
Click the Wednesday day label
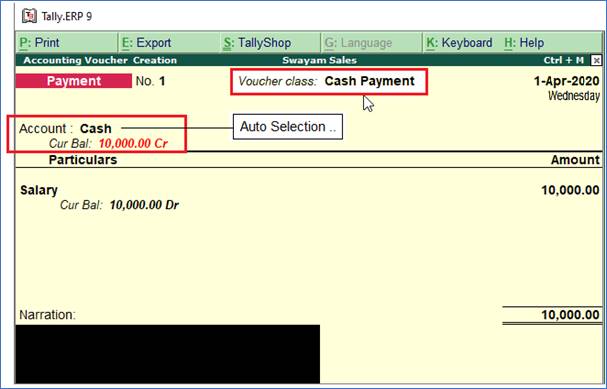pos(574,96)
